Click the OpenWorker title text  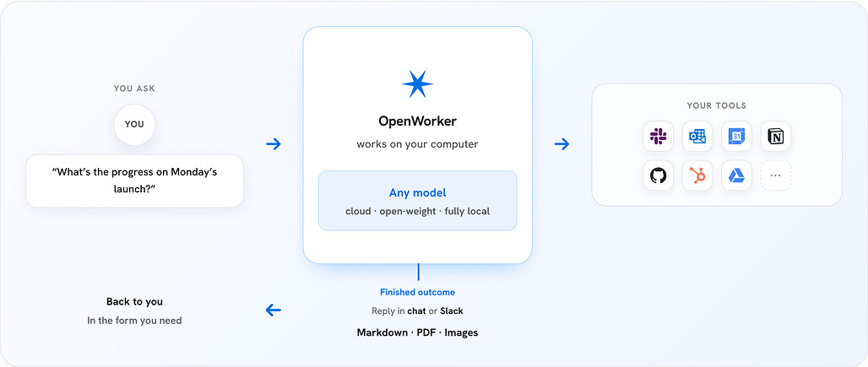(x=417, y=121)
